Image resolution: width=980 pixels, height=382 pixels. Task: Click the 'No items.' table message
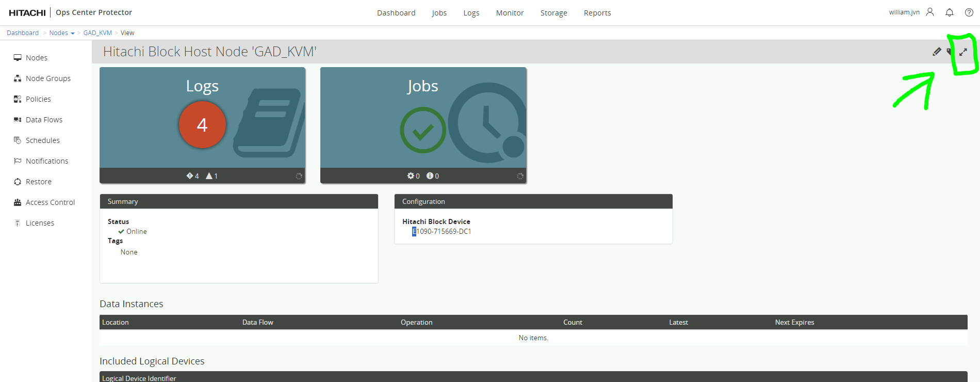click(x=533, y=338)
